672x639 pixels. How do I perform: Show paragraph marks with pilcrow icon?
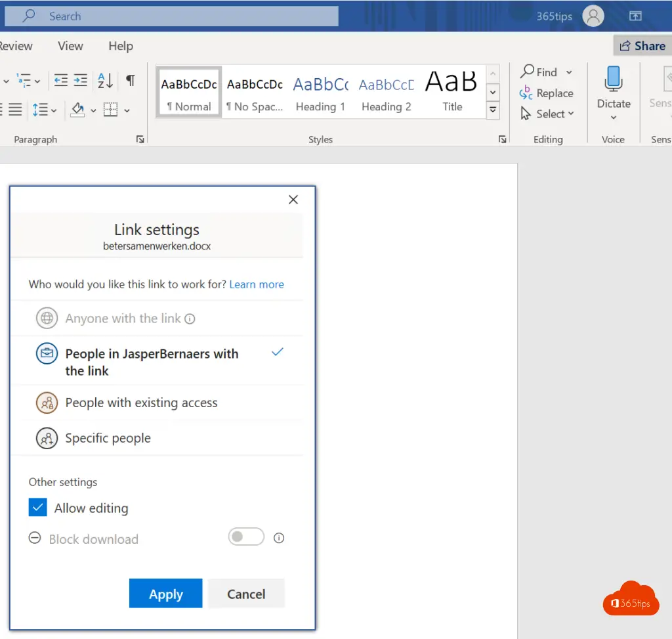coord(131,80)
